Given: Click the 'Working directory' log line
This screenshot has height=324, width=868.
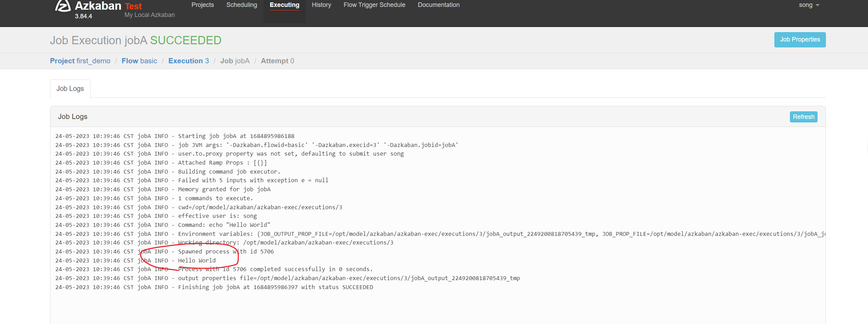Looking at the screenshot, I should (224, 243).
